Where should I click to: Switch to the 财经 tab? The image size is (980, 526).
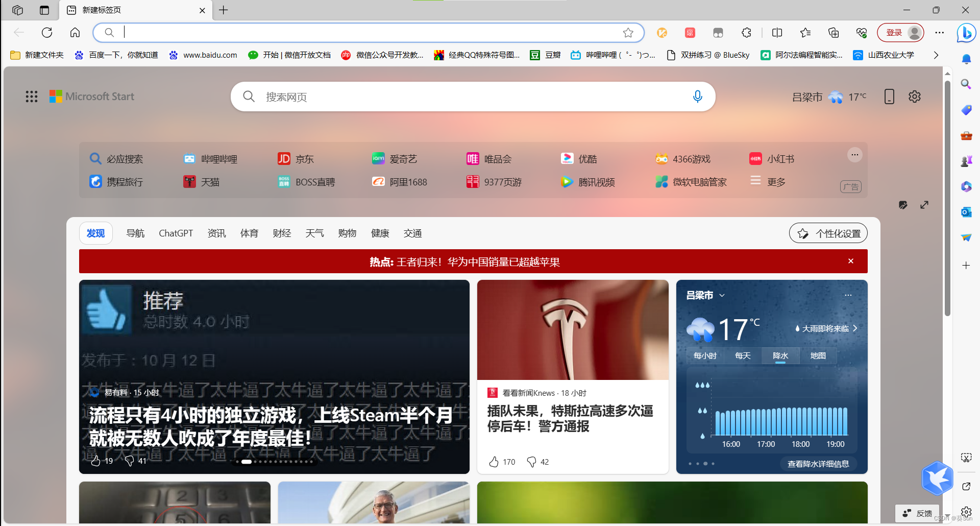click(282, 233)
